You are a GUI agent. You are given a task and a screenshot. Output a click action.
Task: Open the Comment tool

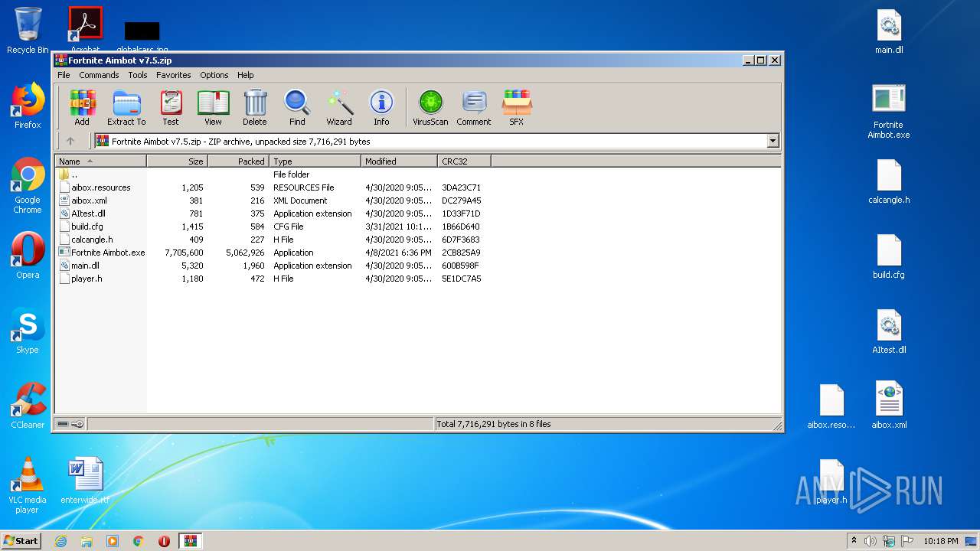[x=474, y=107]
